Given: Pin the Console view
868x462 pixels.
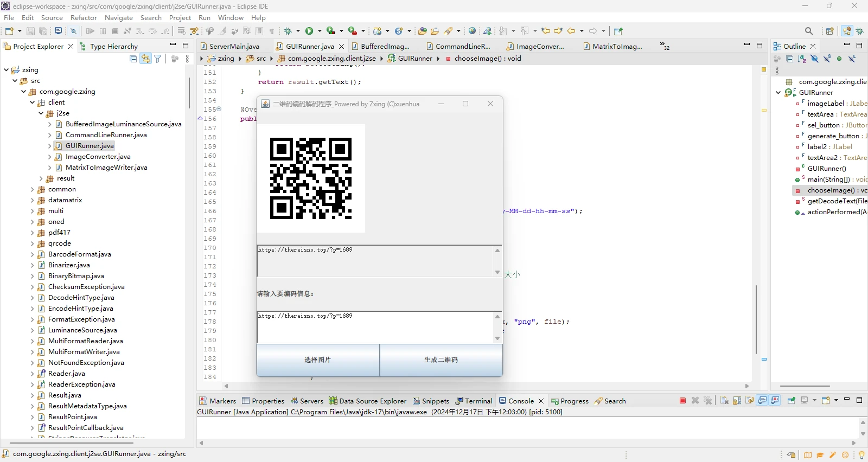Looking at the screenshot, I should click(791, 401).
